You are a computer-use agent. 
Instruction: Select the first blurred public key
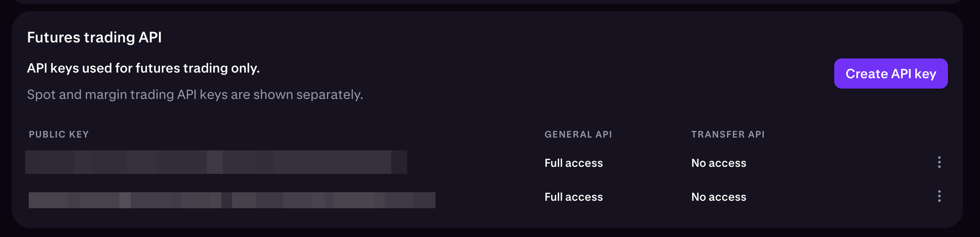(216, 162)
